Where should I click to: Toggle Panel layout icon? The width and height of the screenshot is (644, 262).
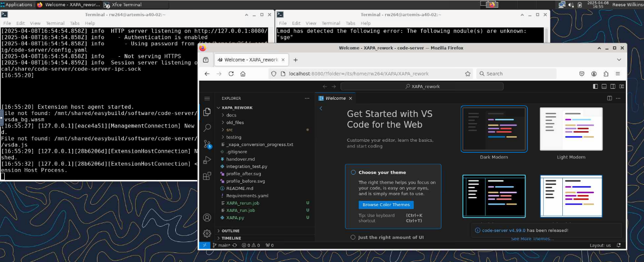pos(604,86)
